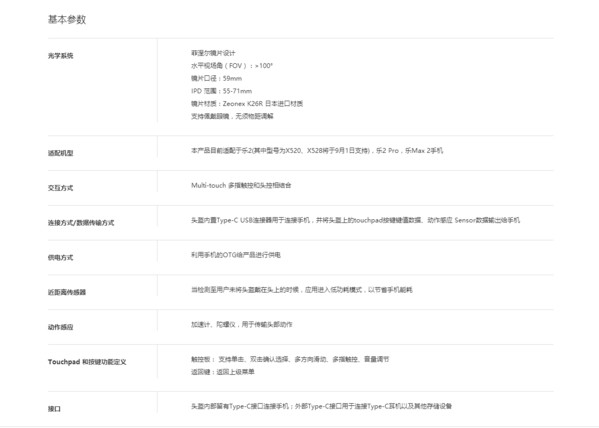The width and height of the screenshot is (599, 428).
Task: Select the 水平视场角 (FOV) >100° line
Action: coord(232,65)
